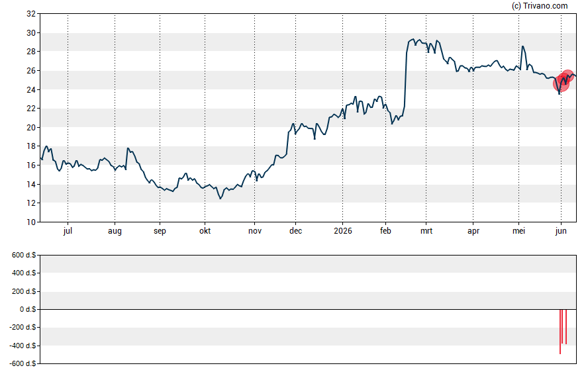The width and height of the screenshot is (588, 374).
Task: Click the "2026" year label on the x-axis
Action: pos(343,231)
